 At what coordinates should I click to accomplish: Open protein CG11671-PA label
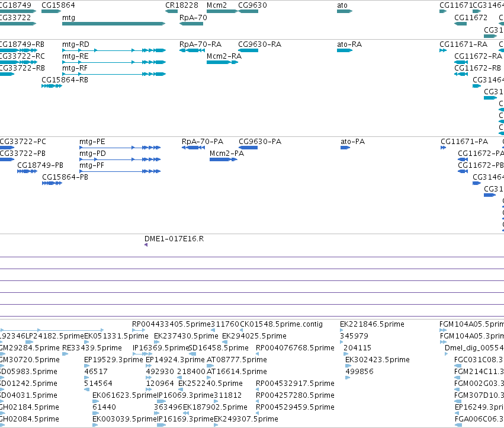(x=464, y=142)
